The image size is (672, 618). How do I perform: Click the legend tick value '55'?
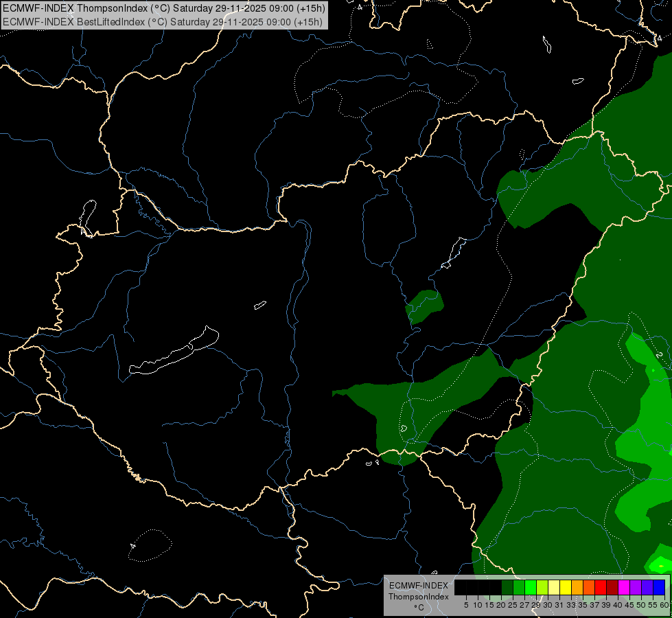[x=652, y=605]
